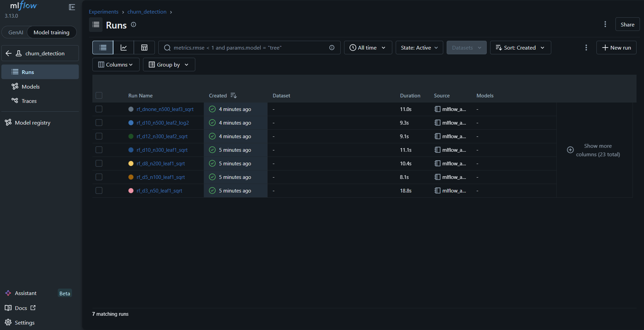Click the runs search filter input field
The width and height of the screenshot is (644, 330).
click(x=249, y=48)
